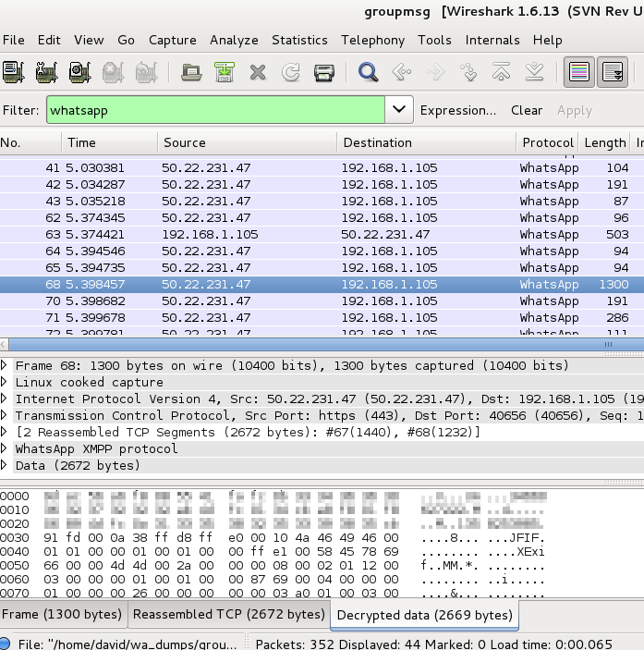Expand WhatsApp XMPP protocol node

[4, 448]
